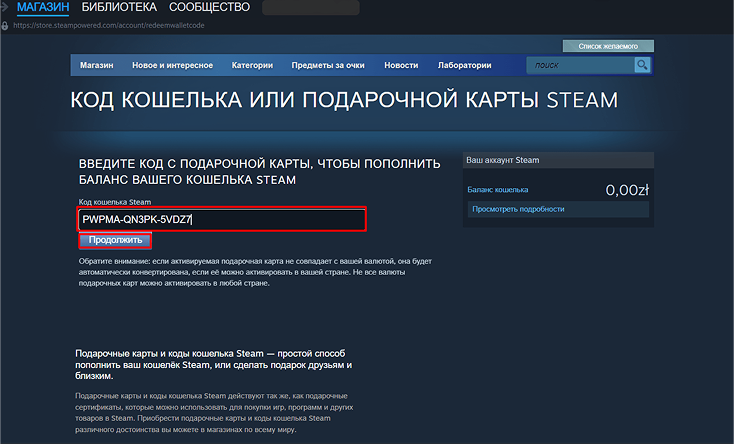This screenshot has height=444, width=734.
Task: Open the БИБЛИОТЕКА top tab
Action: 119,7
